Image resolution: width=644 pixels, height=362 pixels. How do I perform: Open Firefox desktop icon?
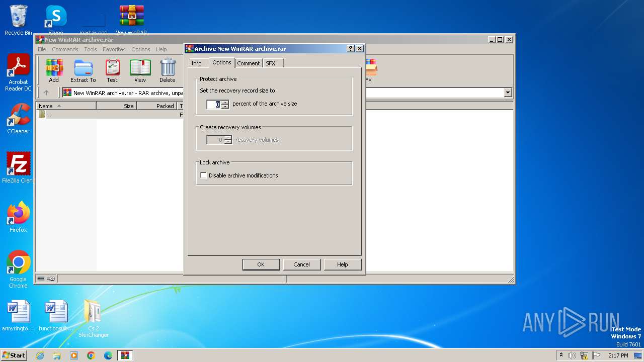18,217
